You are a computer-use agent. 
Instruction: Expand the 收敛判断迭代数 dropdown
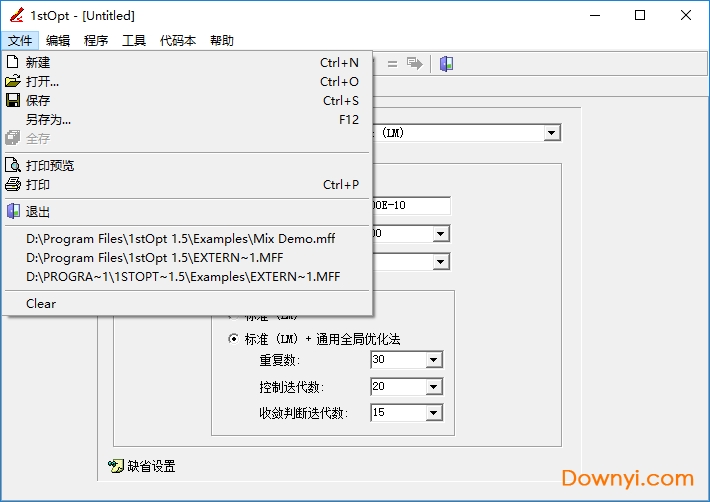[x=433, y=413]
